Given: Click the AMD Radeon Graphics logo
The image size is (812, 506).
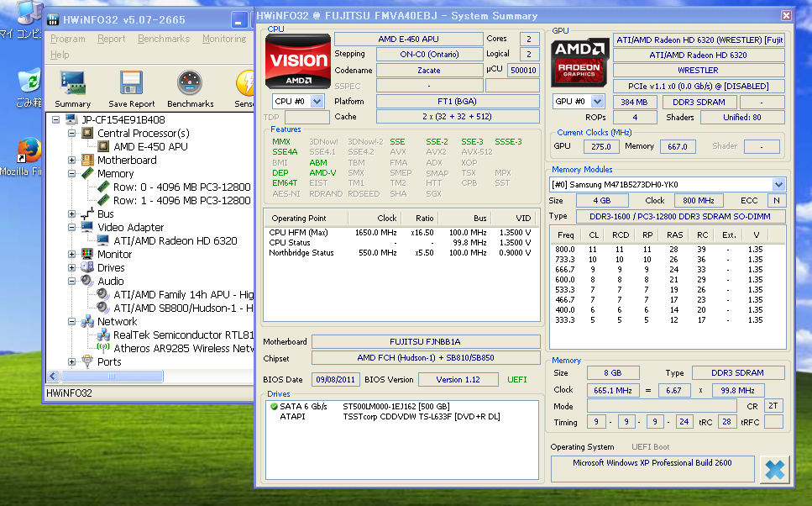Looking at the screenshot, I should (579, 62).
